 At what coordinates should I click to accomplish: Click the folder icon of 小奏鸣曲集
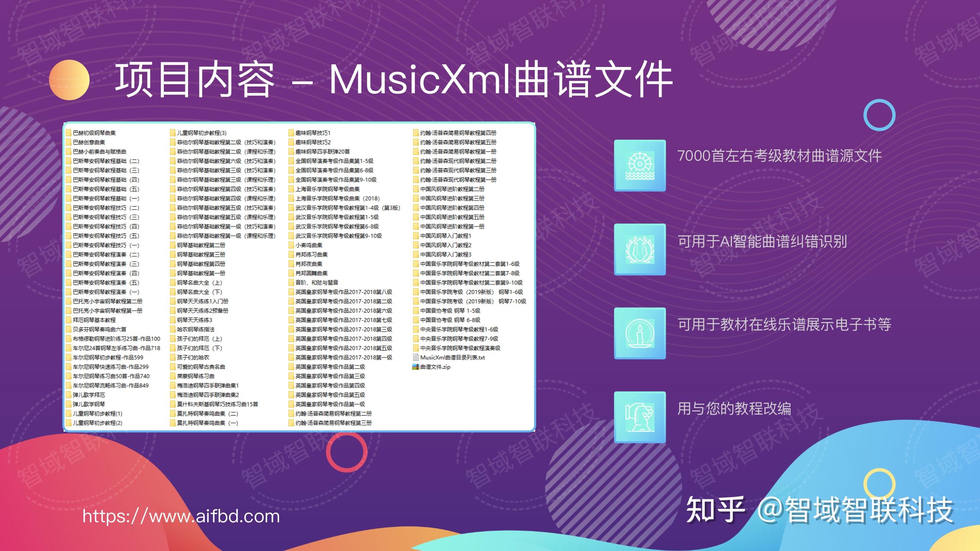[x=291, y=245]
